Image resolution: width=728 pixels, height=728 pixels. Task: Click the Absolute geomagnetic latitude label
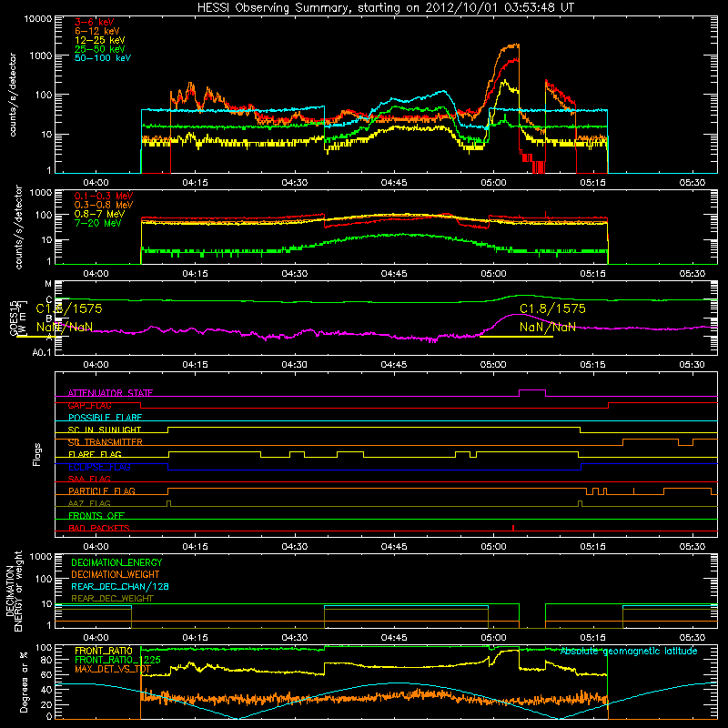click(629, 651)
